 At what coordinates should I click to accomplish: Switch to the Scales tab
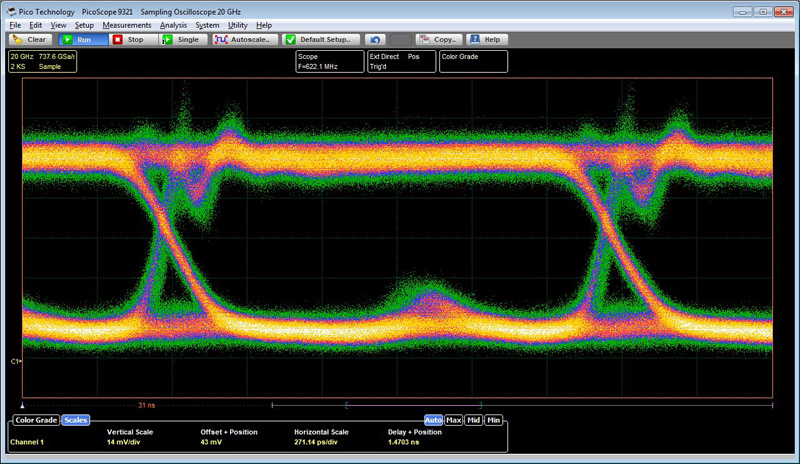click(76, 420)
